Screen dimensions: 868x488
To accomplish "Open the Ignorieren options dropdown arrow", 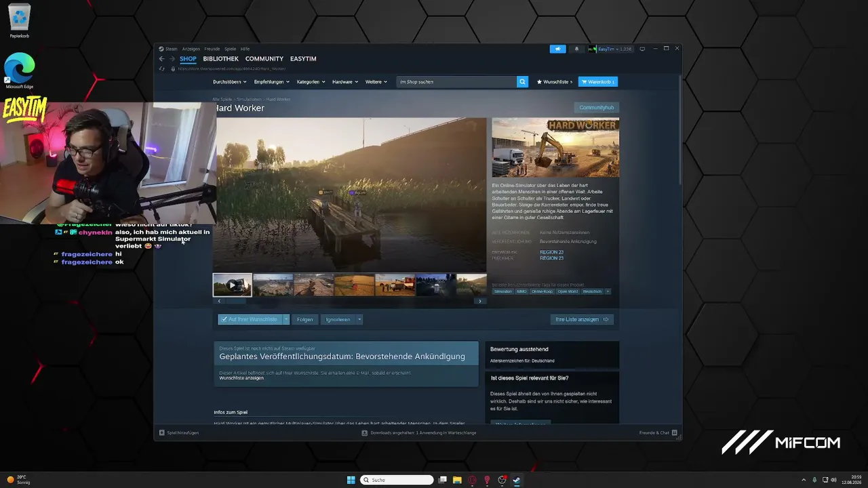I will click(359, 319).
